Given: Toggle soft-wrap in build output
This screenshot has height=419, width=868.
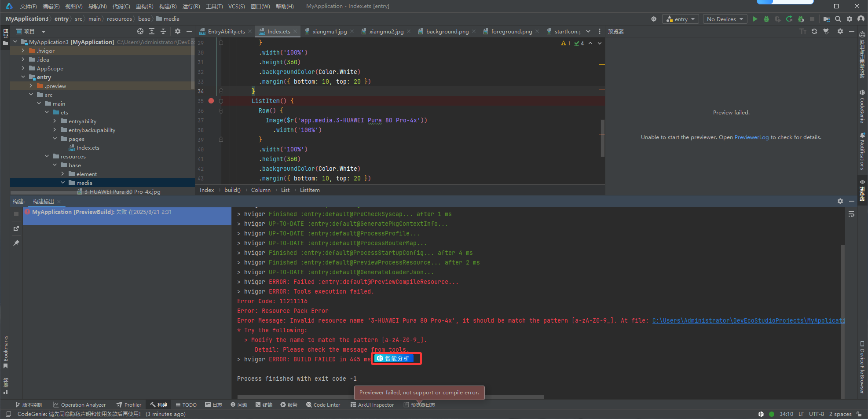Looking at the screenshot, I should point(851,214).
